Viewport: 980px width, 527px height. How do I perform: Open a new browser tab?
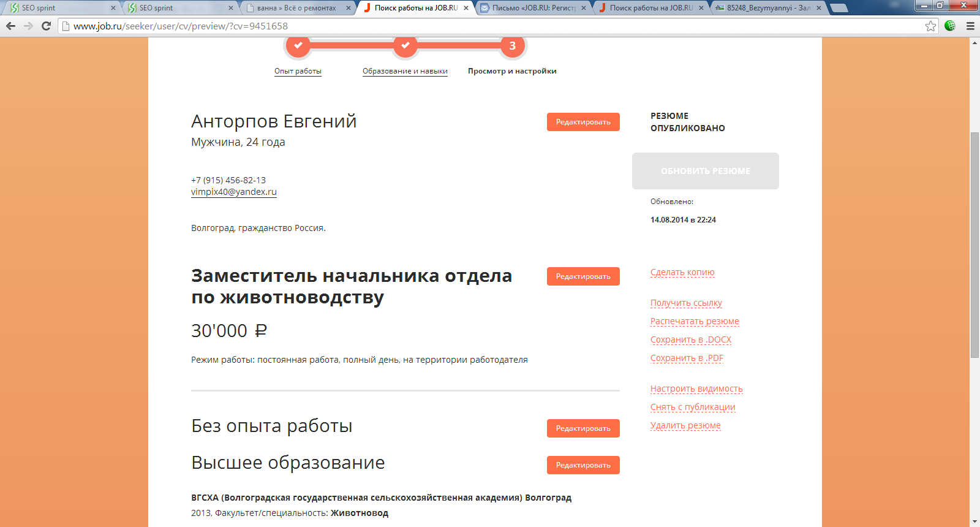coord(839,8)
